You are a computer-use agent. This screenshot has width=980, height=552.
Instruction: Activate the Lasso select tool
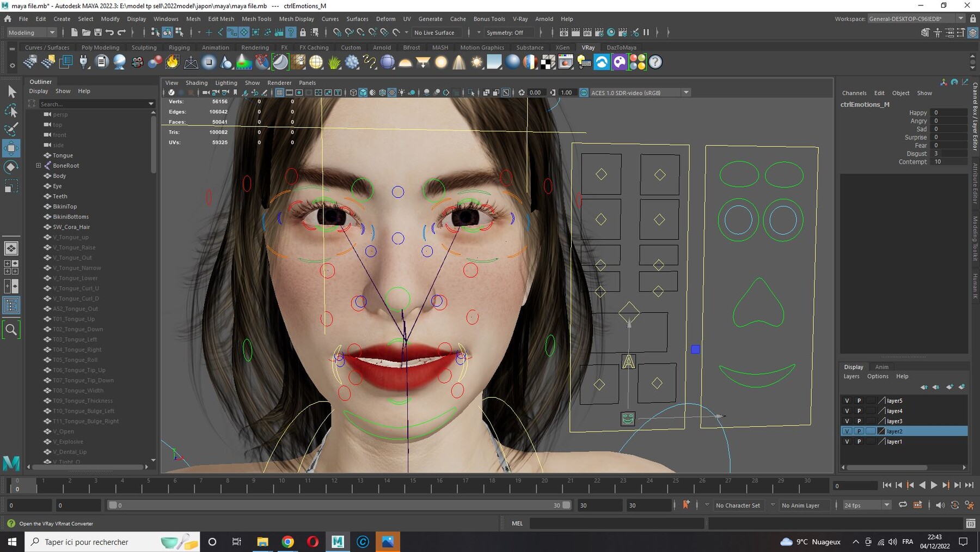click(x=11, y=111)
